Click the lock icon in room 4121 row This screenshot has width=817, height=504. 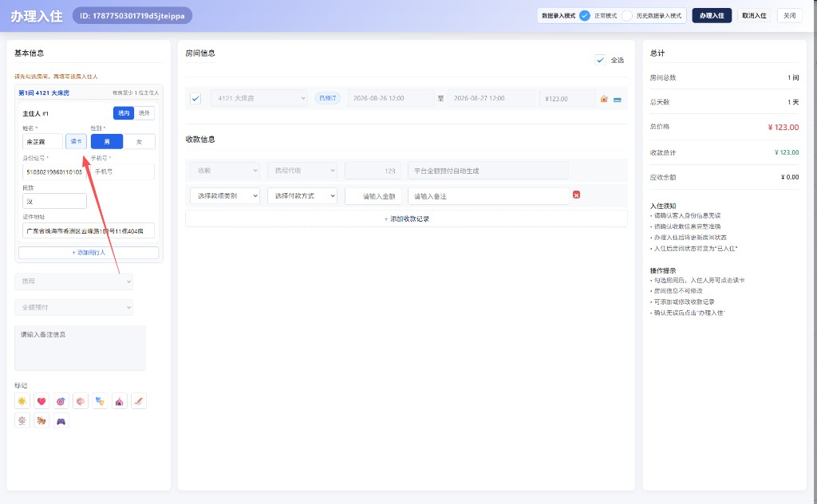click(604, 98)
